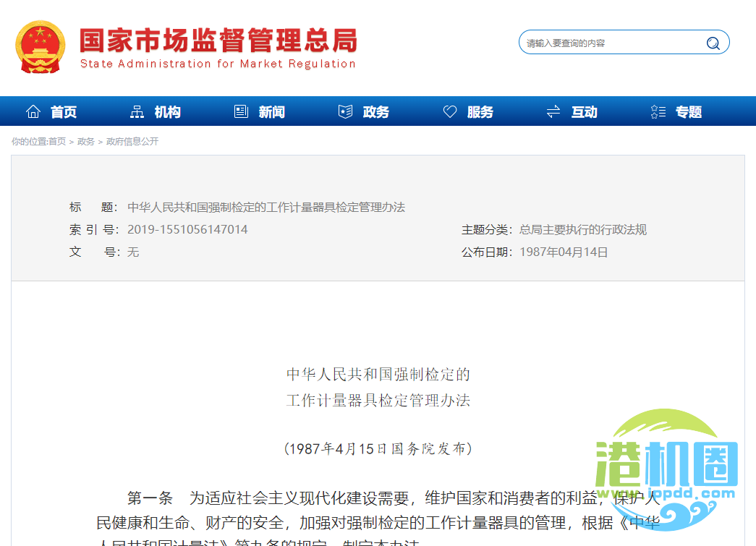Click the search magnifier icon
This screenshot has width=756, height=546.
coord(713,42)
